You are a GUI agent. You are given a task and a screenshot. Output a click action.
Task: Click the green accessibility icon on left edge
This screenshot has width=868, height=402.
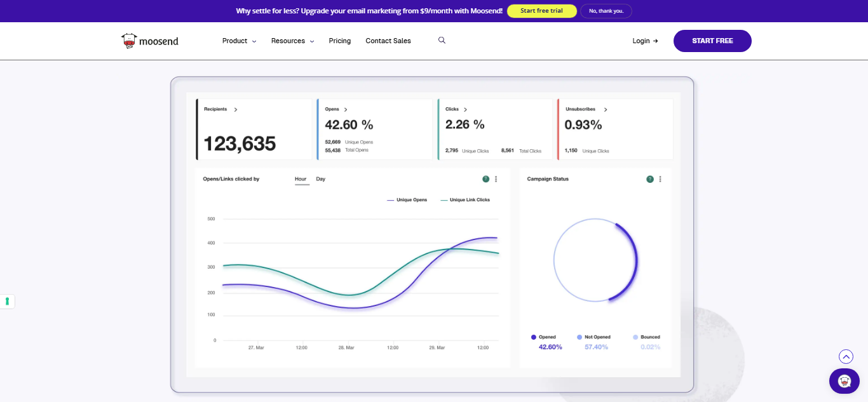(x=7, y=301)
